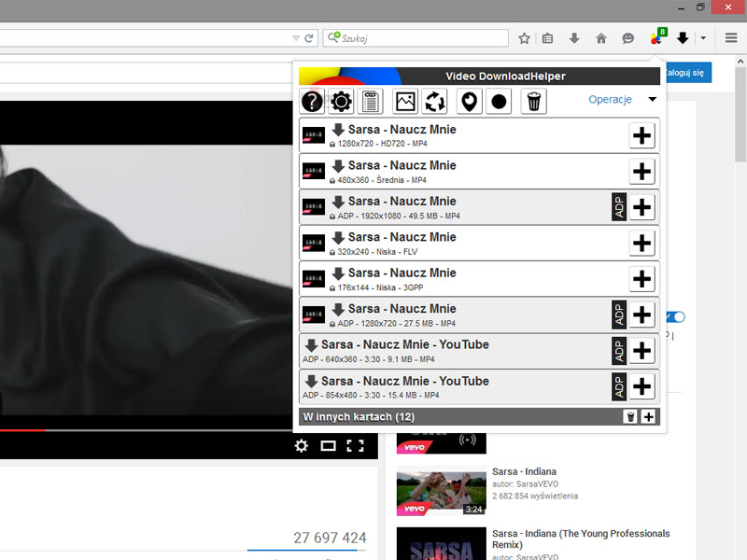Viewport: 747px width, 560px height.
Task: Clear other tabs with trash icon
Action: point(629,416)
